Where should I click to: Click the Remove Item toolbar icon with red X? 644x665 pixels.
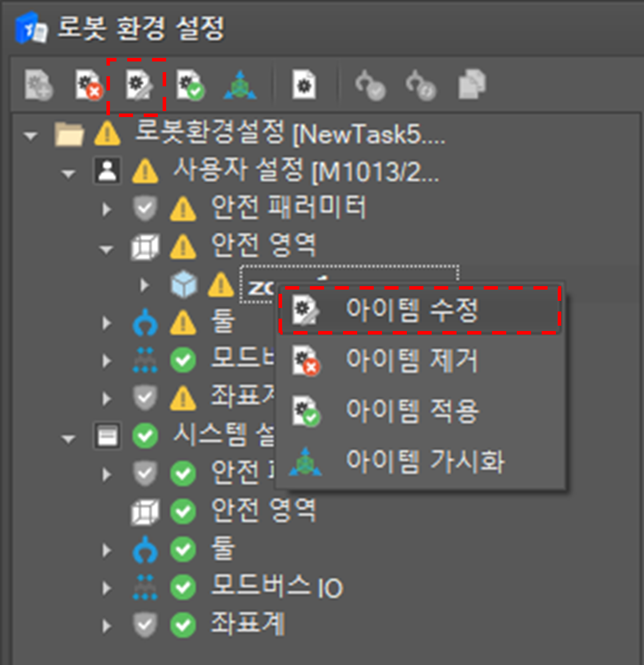point(88,86)
